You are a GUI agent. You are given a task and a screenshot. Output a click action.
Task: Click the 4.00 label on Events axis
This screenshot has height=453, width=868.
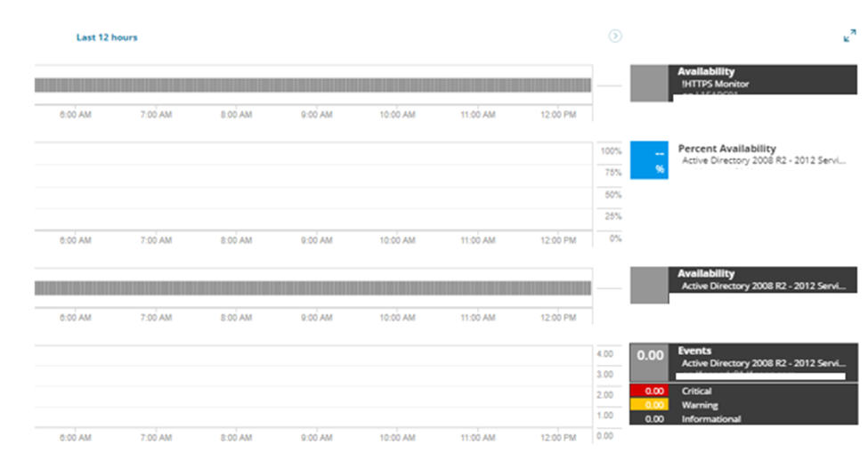click(605, 354)
